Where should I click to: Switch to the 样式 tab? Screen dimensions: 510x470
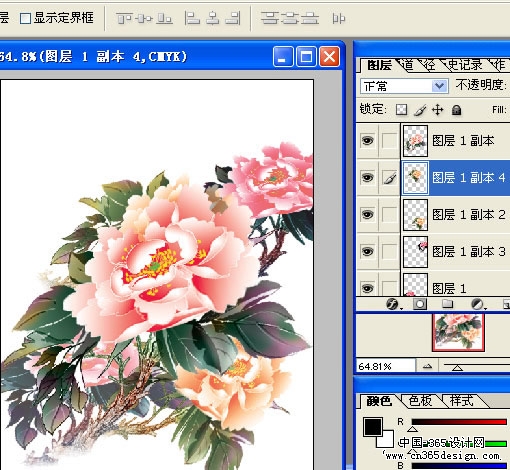[x=461, y=401]
